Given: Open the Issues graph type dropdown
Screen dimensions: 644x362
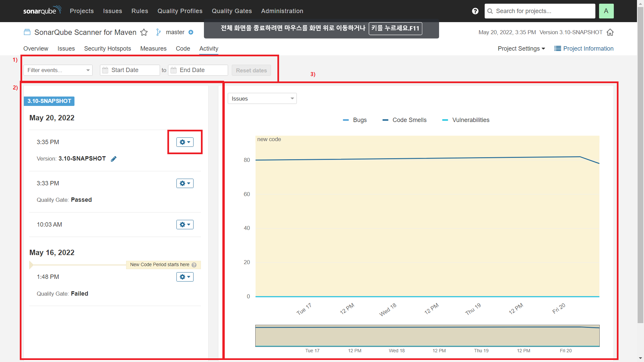Looking at the screenshot, I should (x=262, y=99).
